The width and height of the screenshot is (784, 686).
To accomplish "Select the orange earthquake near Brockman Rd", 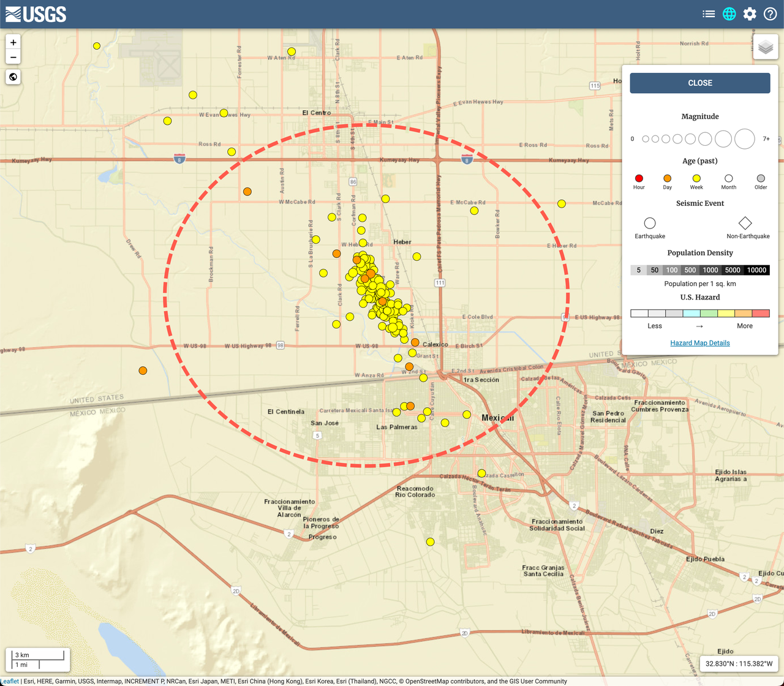I will coord(247,192).
